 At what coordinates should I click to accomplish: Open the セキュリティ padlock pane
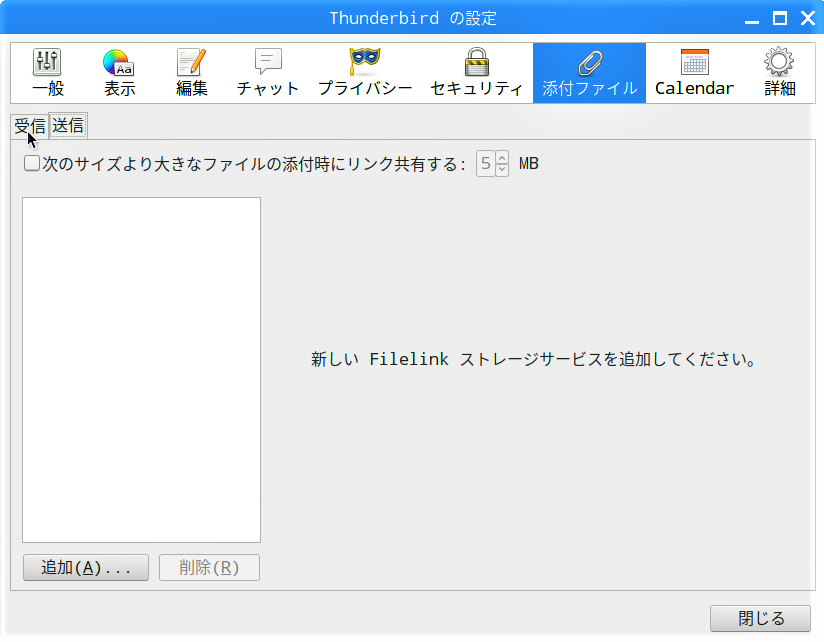click(x=477, y=73)
